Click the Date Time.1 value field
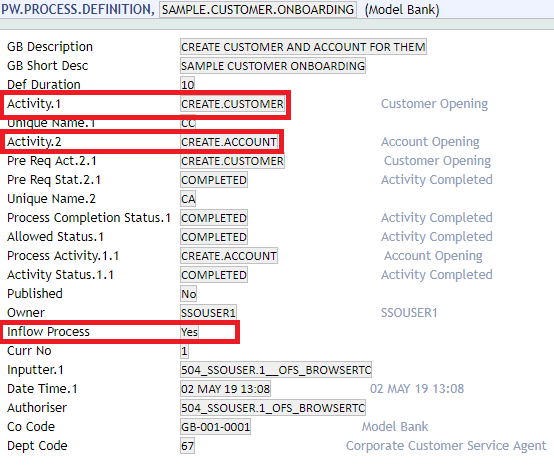 (225, 389)
